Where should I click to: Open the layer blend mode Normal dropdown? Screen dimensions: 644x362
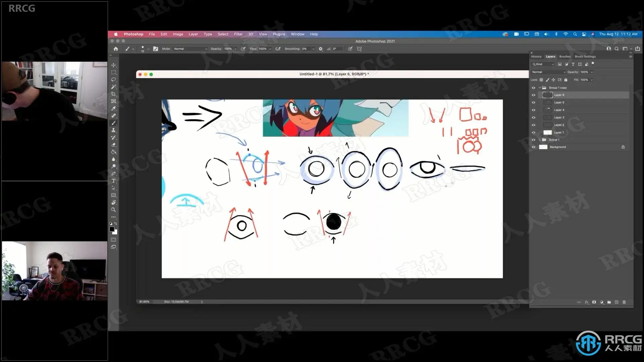(x=548, y=72)
